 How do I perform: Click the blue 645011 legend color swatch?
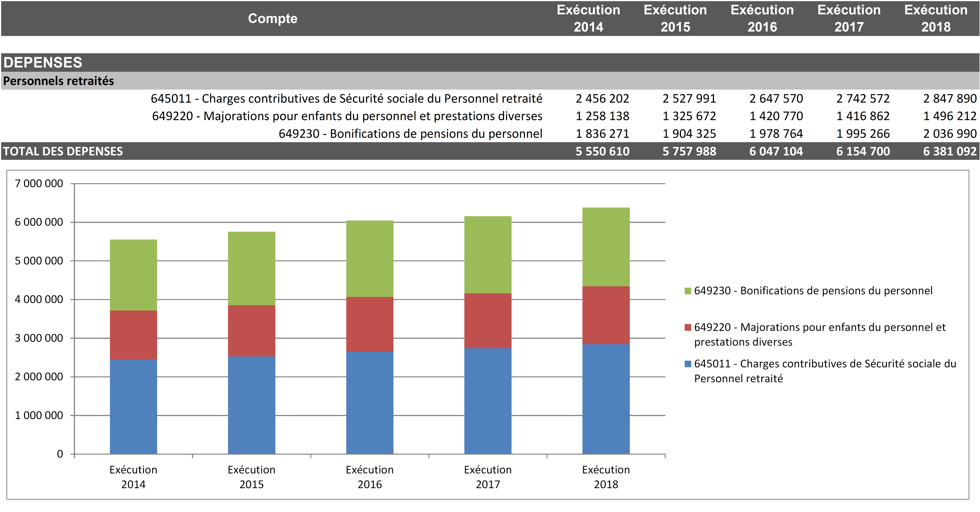[x=687, y=364]
